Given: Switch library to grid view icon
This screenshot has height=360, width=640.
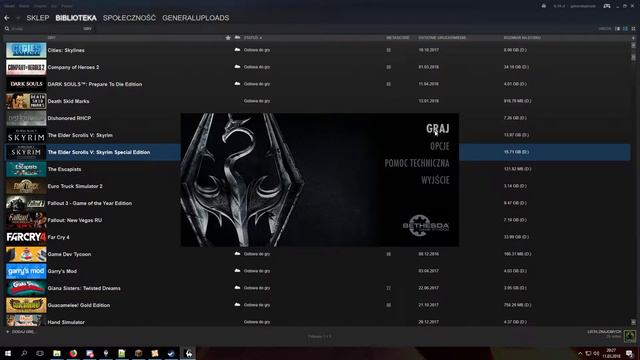Looking at the screenshot, I should [633, 29].
